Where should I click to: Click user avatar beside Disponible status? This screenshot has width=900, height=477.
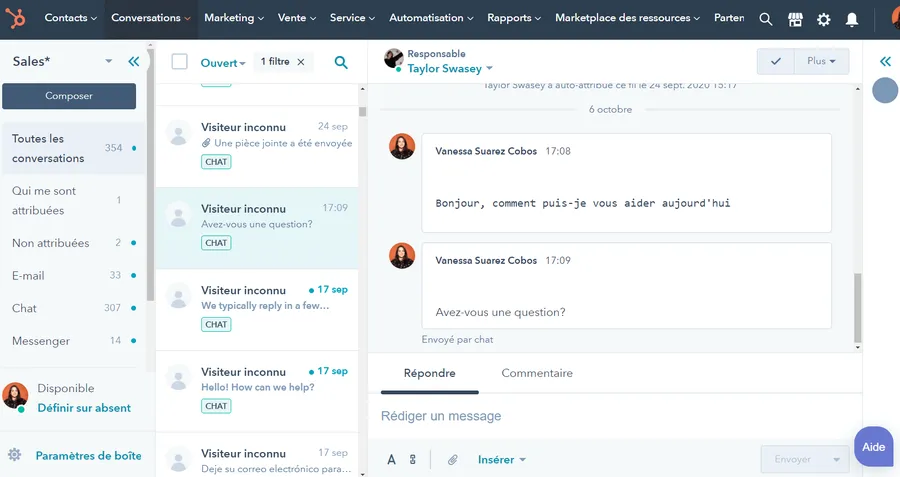click(x=15, y=396)
